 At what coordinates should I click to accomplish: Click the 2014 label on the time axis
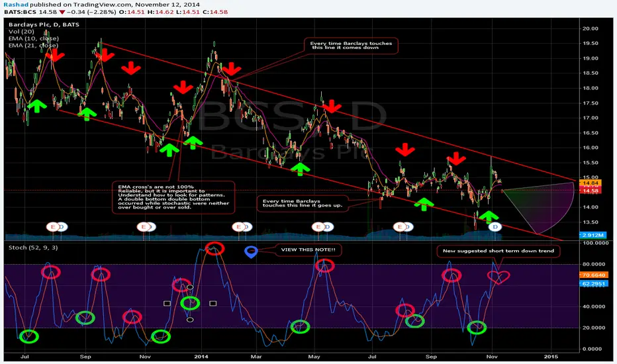(203, 357)
